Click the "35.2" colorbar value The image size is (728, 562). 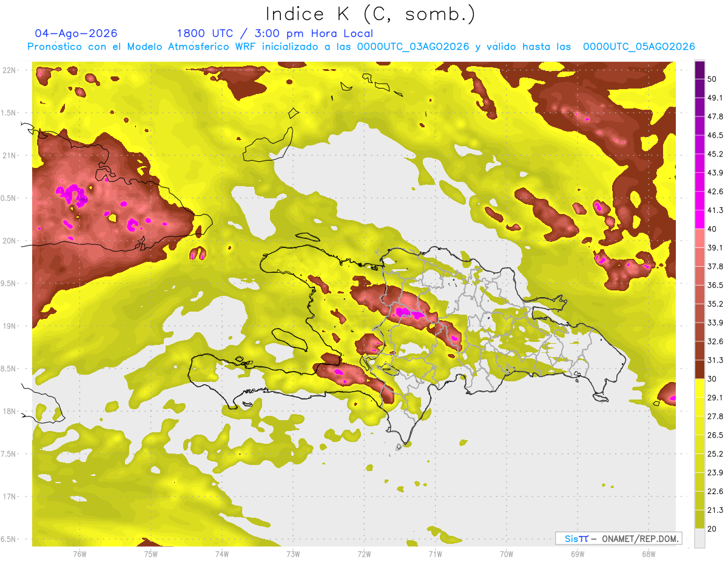715,304
